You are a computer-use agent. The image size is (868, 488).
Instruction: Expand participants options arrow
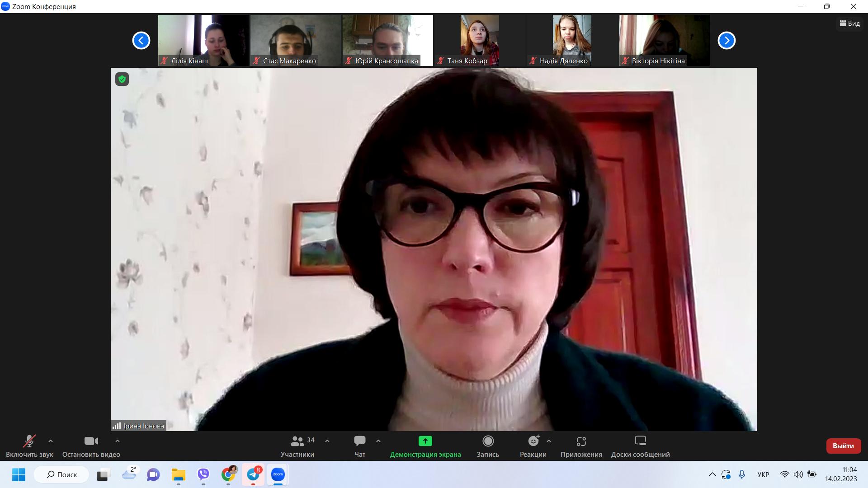pyautogui.click(x=327, y=441)
